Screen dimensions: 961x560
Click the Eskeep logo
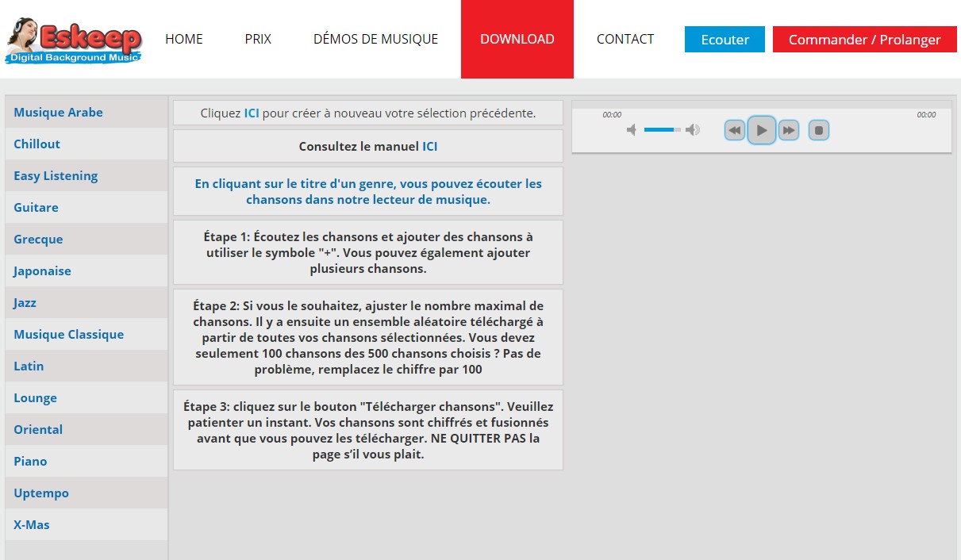point(73,40)
